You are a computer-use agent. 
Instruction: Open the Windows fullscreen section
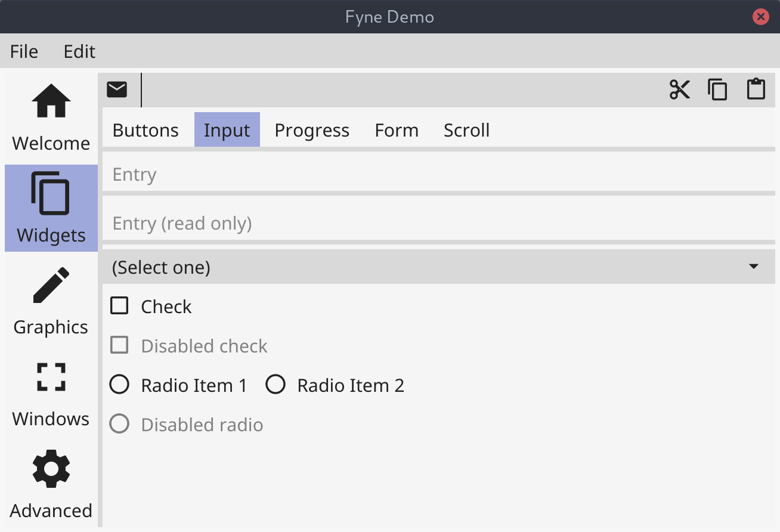click(51, 392)
